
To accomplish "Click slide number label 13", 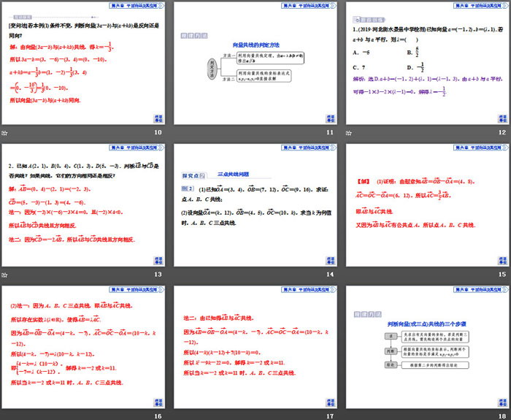I will (x=158, y=274).
